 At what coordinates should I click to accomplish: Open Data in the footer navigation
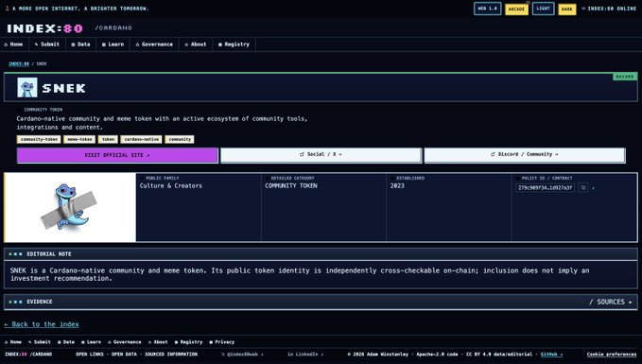[66, 342]
